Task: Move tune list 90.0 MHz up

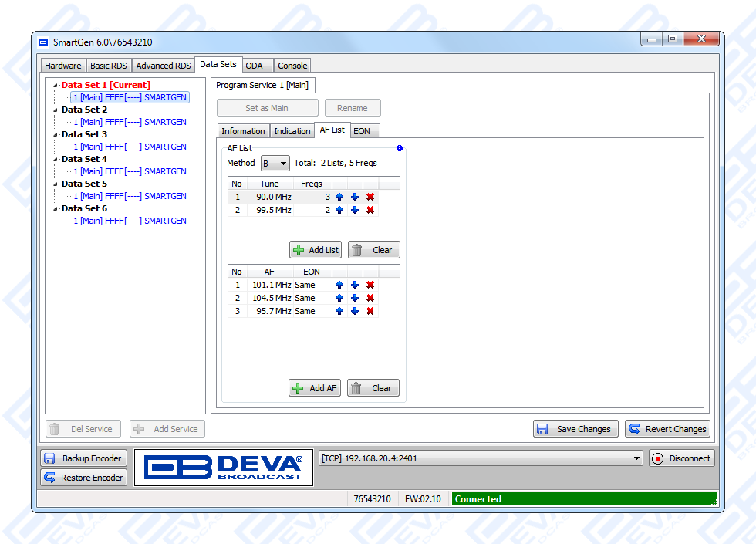Action: (x=339, y=197)
